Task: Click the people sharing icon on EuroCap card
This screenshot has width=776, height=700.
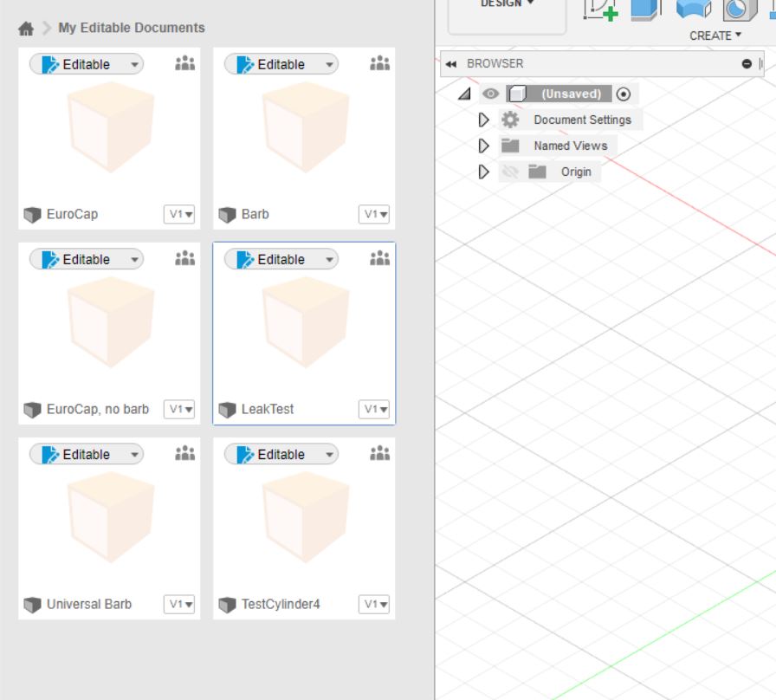Action: click(x=185, y=63)
